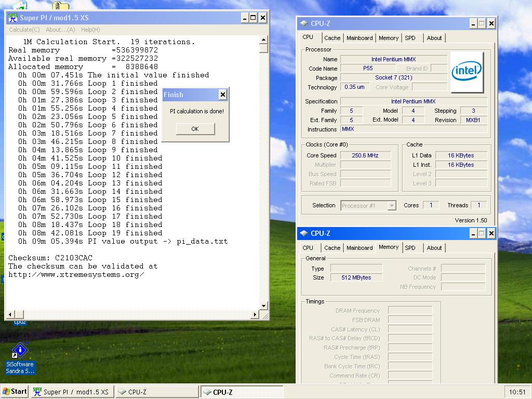
Task: Click the xtremesystems.org URL text
Action: (76, 274)
